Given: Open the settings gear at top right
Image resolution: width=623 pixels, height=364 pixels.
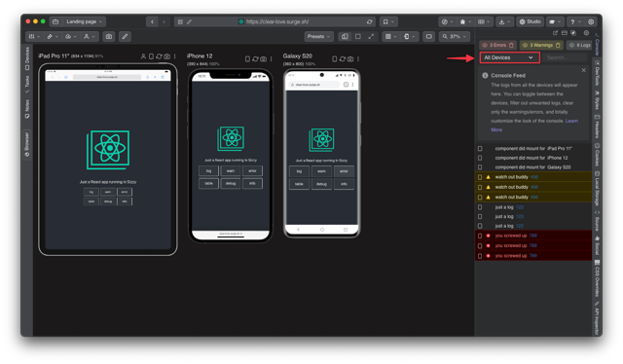Looking at the screenshot, I should (591, 21).
